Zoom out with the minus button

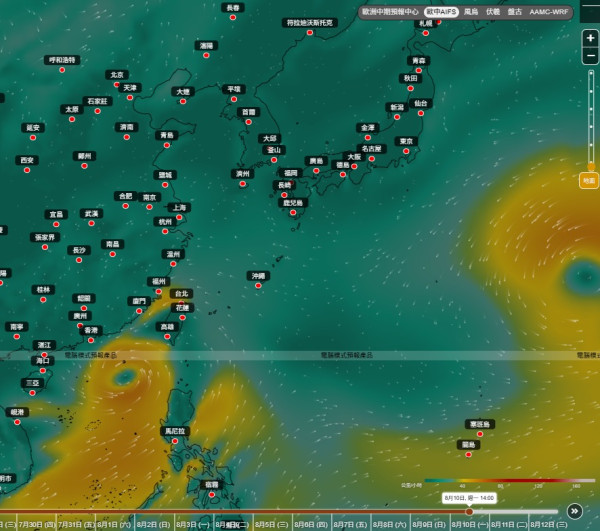(590, 56)
